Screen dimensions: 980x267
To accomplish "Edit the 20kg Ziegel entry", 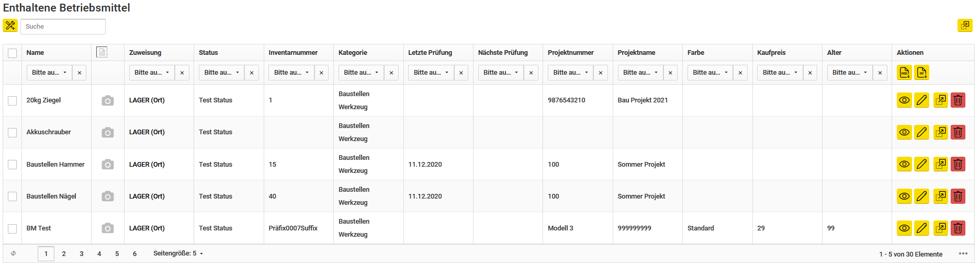I will pyautogui.click(x=922, y=100).
